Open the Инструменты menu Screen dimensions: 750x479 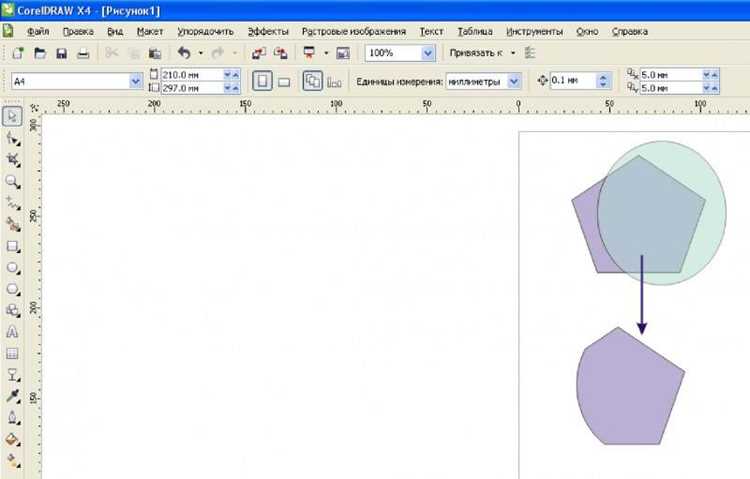(x=534, y=32)
